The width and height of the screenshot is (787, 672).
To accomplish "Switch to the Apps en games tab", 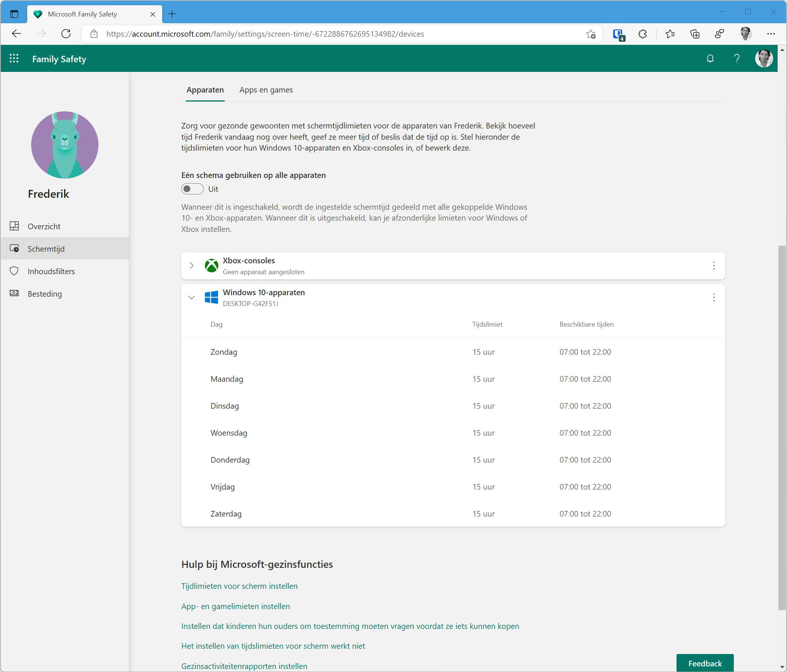I will [266, 90].
